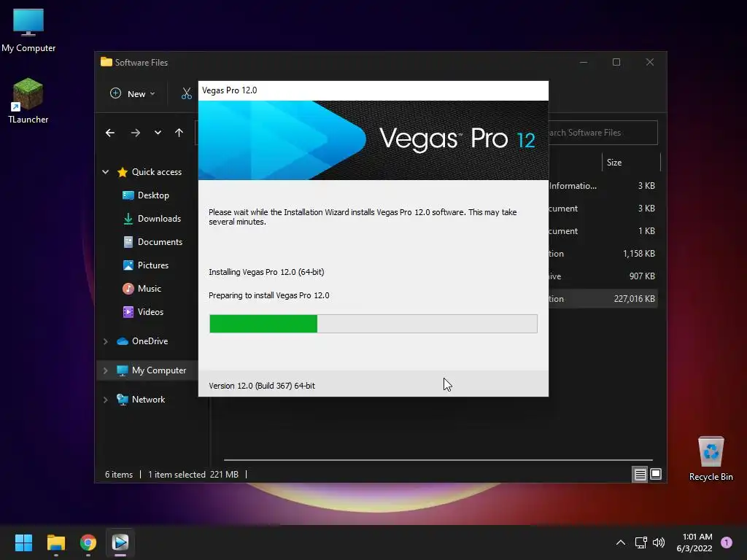Go forward in Explorer navigation
Viewport: 747px width, 560px height.
135,133
